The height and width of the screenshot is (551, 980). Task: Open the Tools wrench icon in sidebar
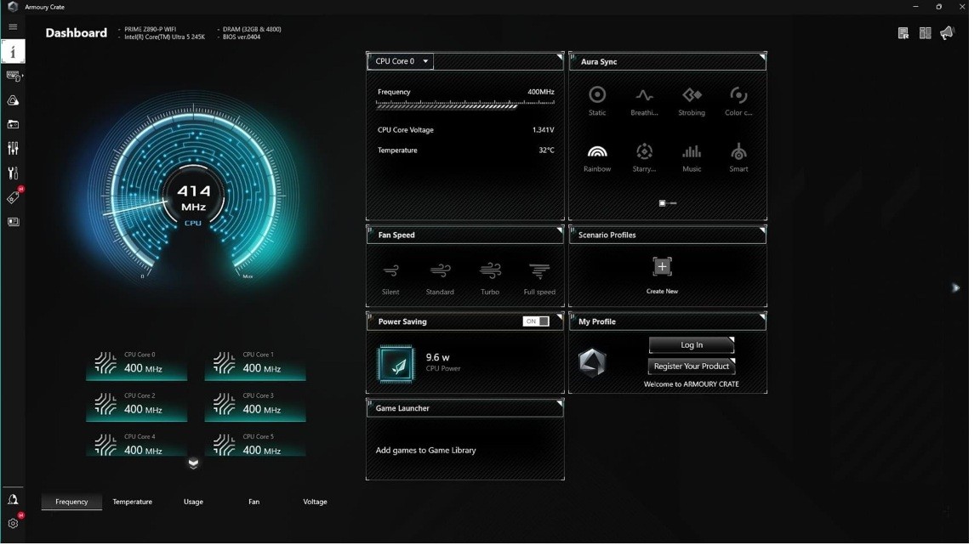13,173
